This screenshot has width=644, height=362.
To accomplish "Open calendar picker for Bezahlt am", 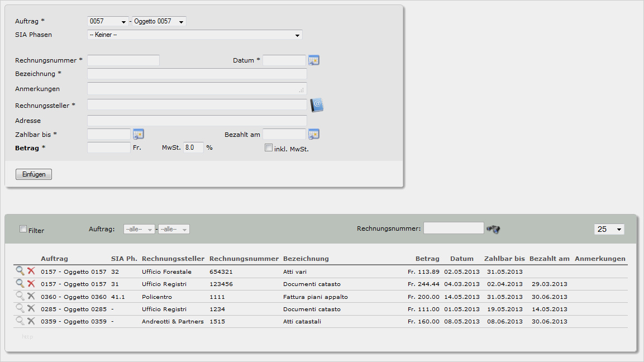I will point(314,134).
